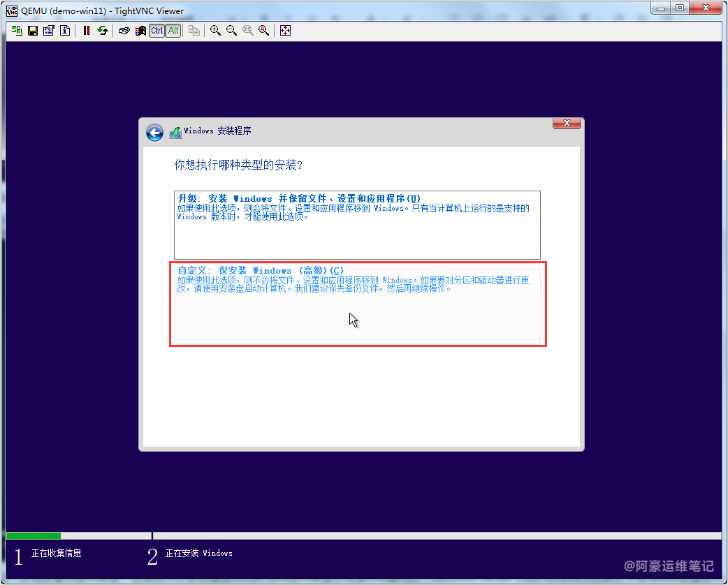Save connection info with floppy disk icon

click(33, 31)
